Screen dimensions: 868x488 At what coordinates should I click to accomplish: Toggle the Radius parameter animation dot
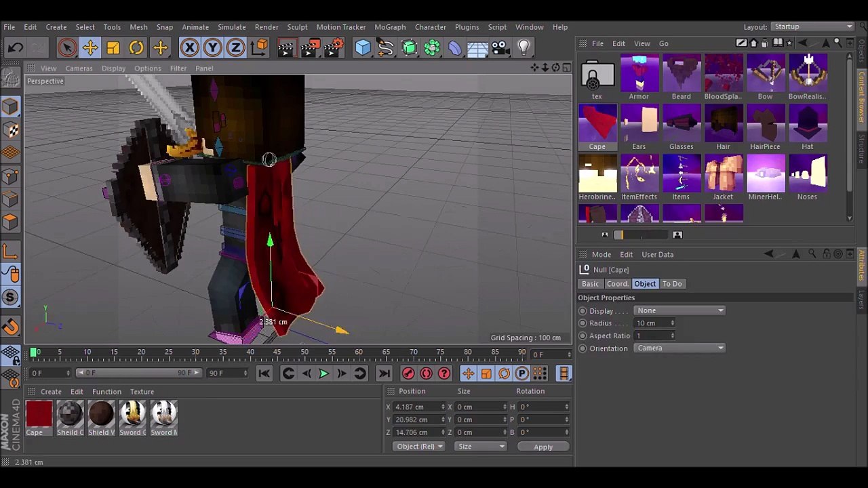tap(583, 323)
